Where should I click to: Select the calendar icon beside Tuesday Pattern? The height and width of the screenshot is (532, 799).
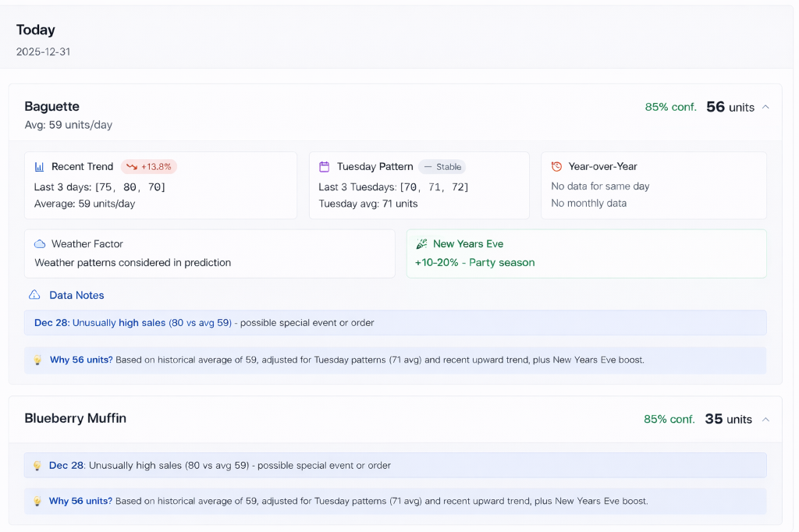coord(323,166)
